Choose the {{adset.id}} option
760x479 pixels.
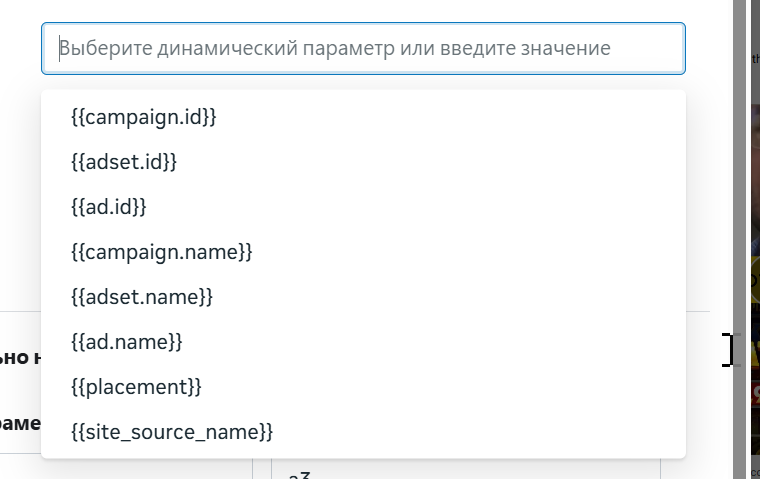pyautogui.click(x=124, y=162)
